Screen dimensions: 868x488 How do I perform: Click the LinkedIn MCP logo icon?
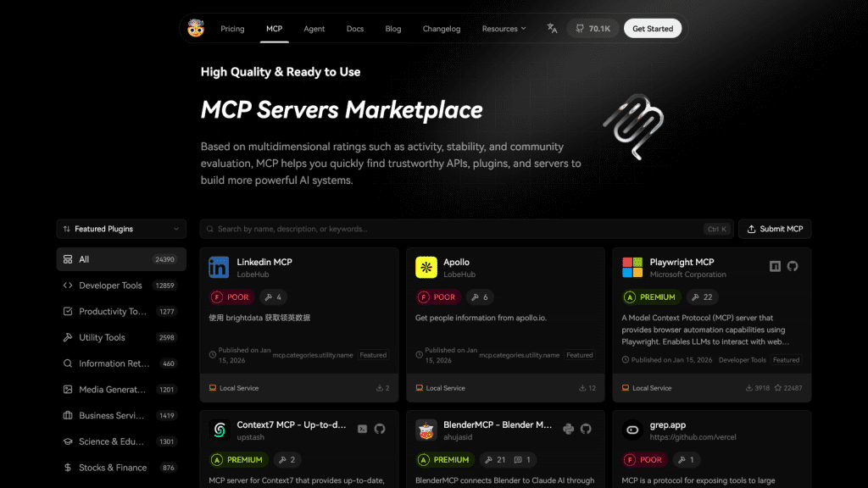(219, 268)
